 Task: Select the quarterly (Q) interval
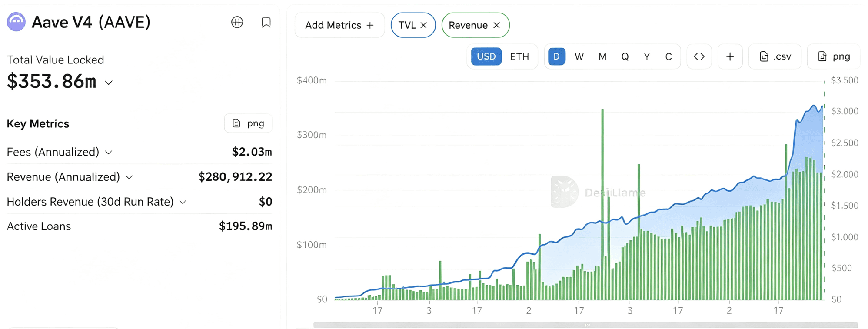click(625, 56)
